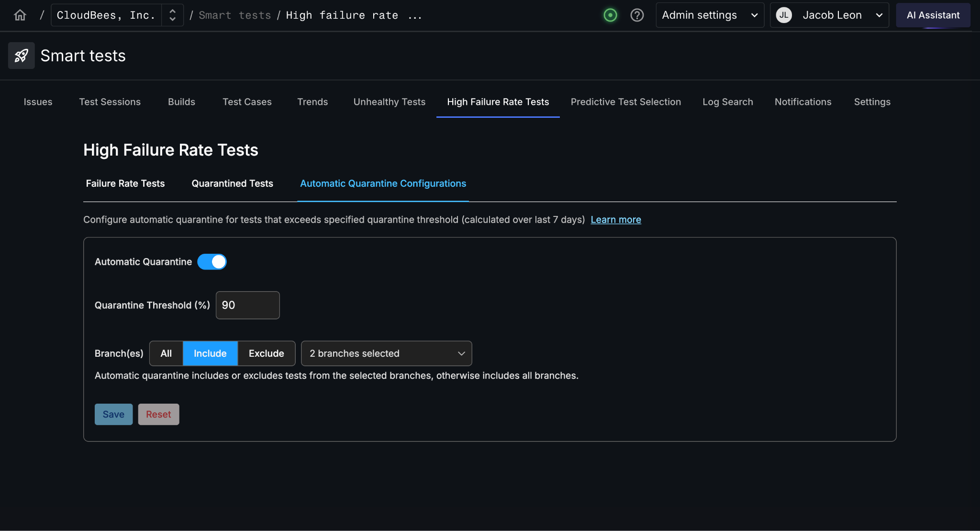The image size is (980, 531).
Task: Expand the Admin settings dropdown
Action: pos(710,15)
